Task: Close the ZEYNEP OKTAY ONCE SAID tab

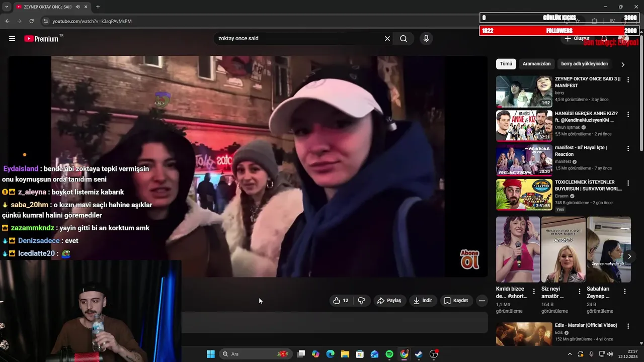Action: (86, 7)
